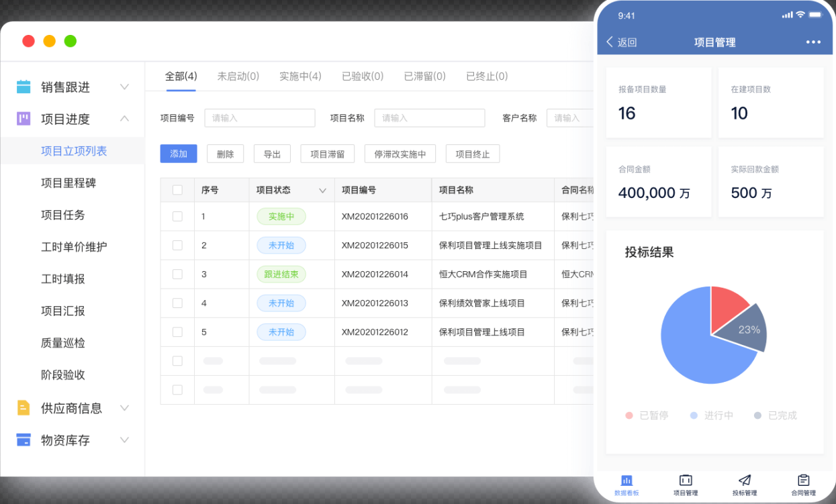Image resolution: width=836 pixels, height=504 pixels.
Task: Click the 导出 export button
Action: tap(272, 154)
